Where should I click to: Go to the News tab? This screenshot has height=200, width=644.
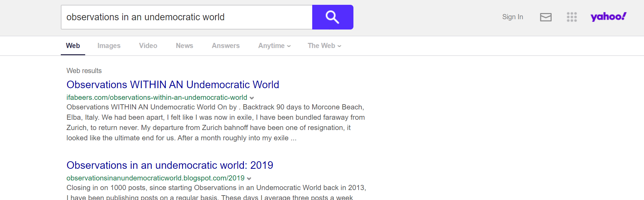184,46
